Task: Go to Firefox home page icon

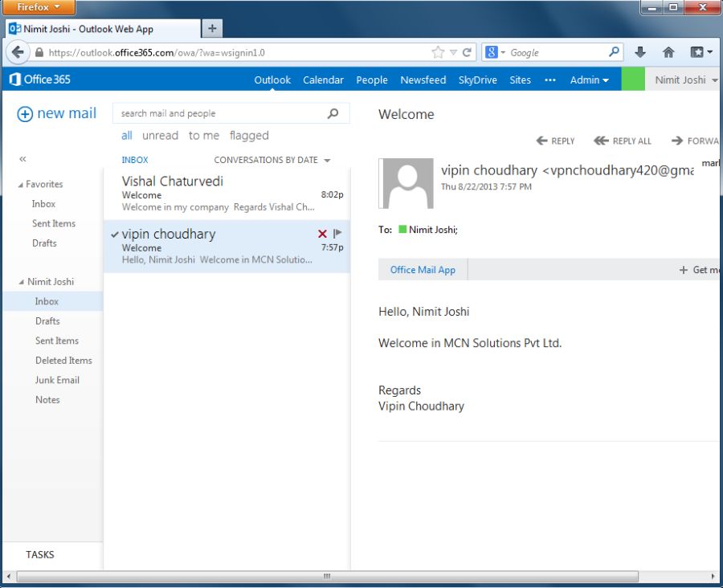Action: point(668,52)
